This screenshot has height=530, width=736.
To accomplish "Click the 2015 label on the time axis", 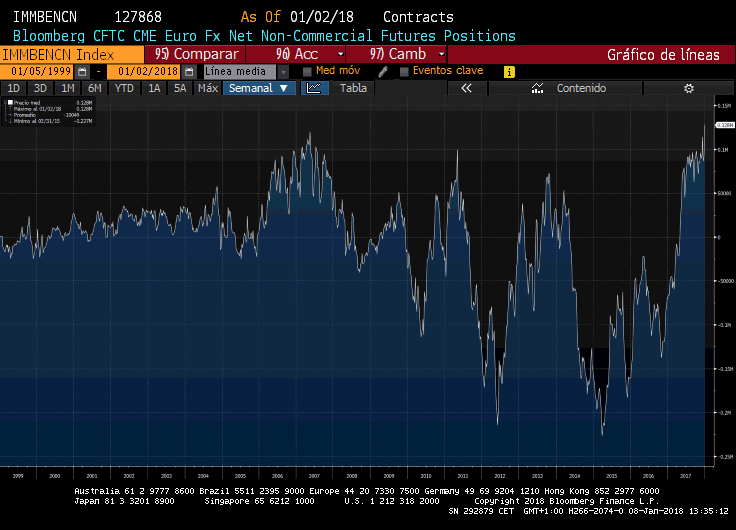I will click(x=612, y=476).
